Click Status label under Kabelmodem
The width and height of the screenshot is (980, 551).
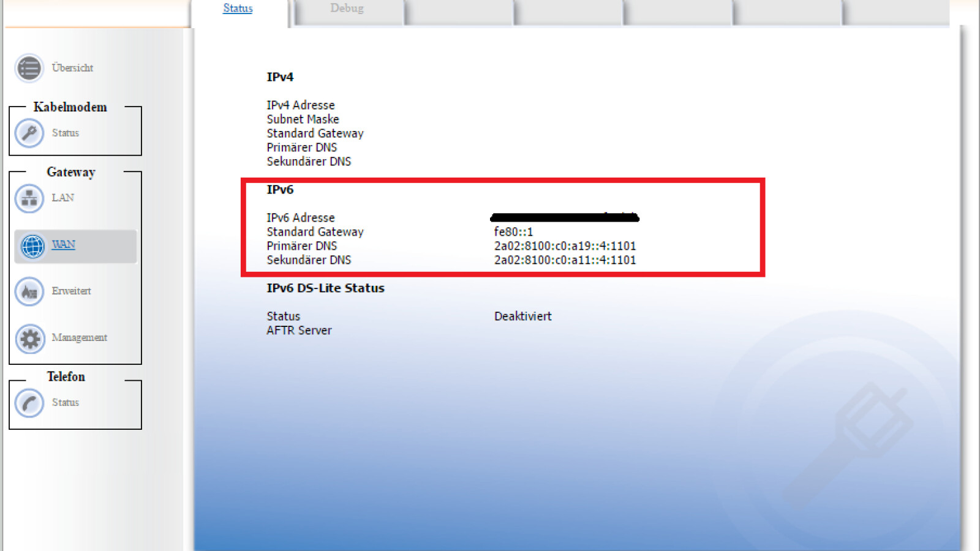pos(65,133)
